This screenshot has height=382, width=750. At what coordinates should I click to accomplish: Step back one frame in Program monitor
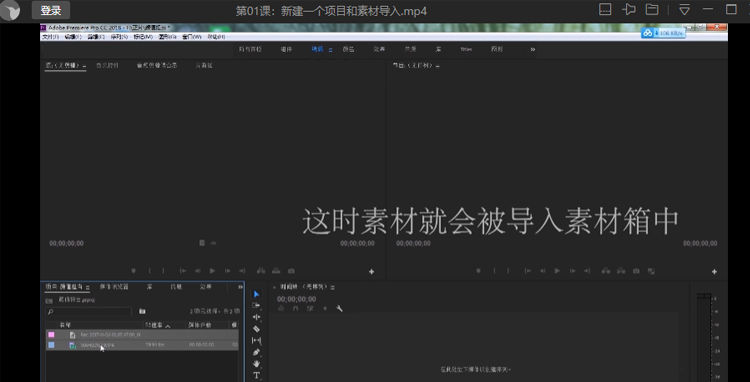tap(542, 271)
